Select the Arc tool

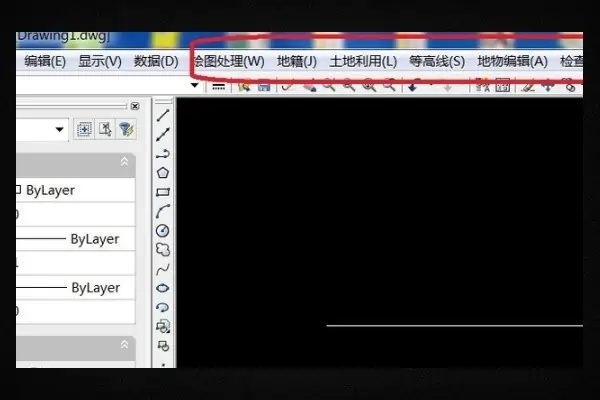coord(163,211)
